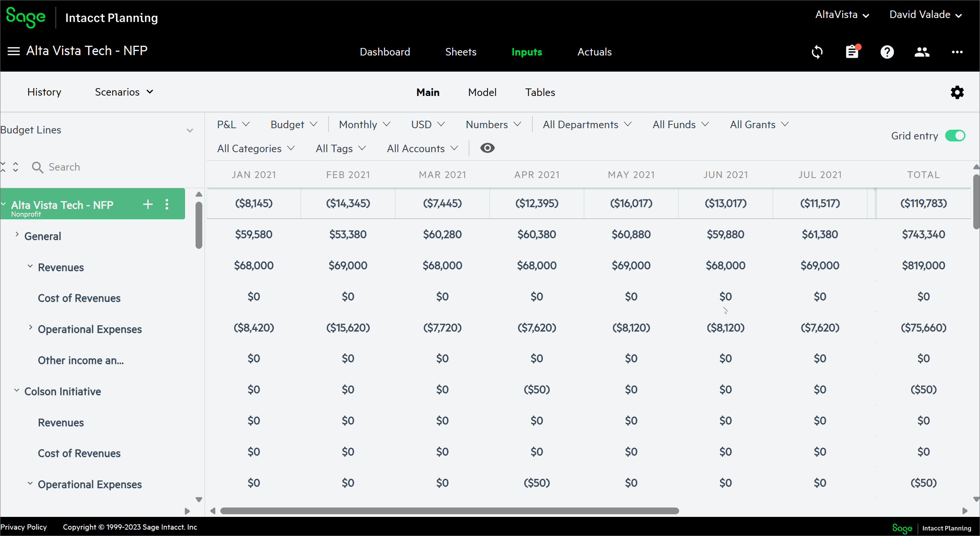Open the History view
The image size is (980, 536).
44,92
